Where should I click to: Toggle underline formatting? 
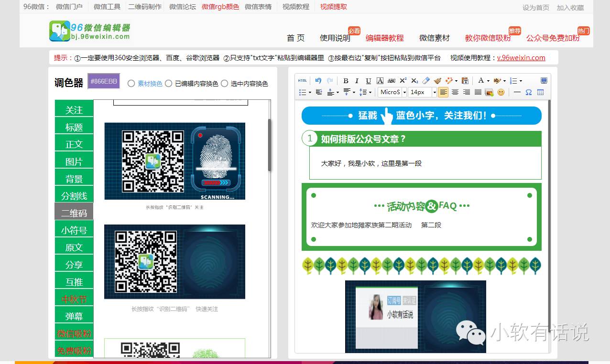369,81
